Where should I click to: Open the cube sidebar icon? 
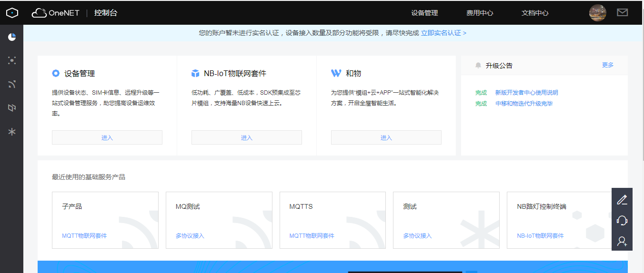(12, 108)
